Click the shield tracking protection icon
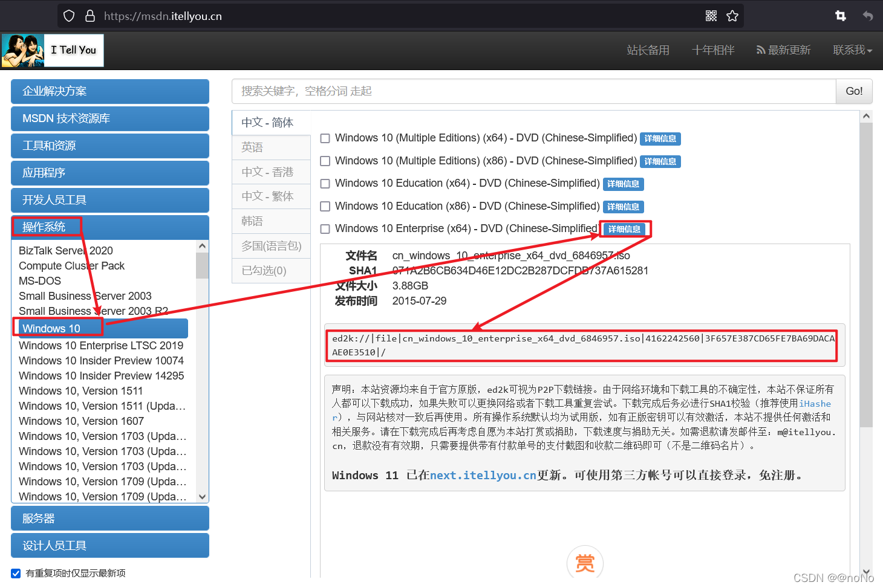 tap(69, 16)
